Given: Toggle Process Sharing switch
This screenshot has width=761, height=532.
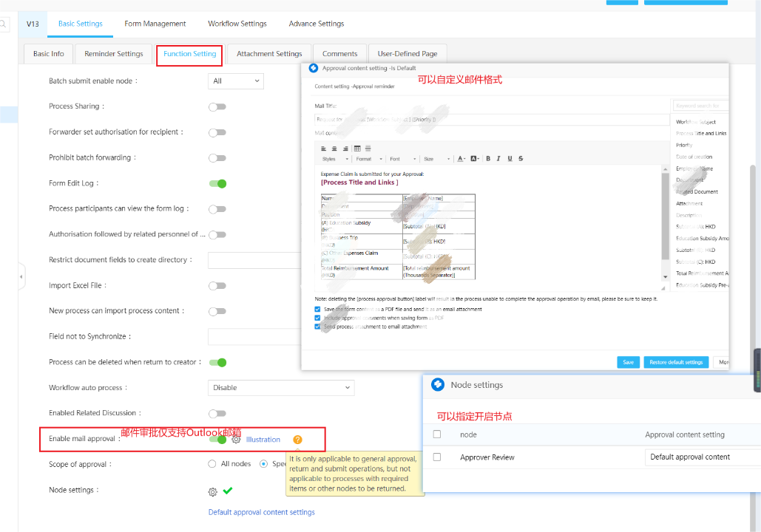Looking at the screenshot, I should pyautogui.click(x=217, y=106).
